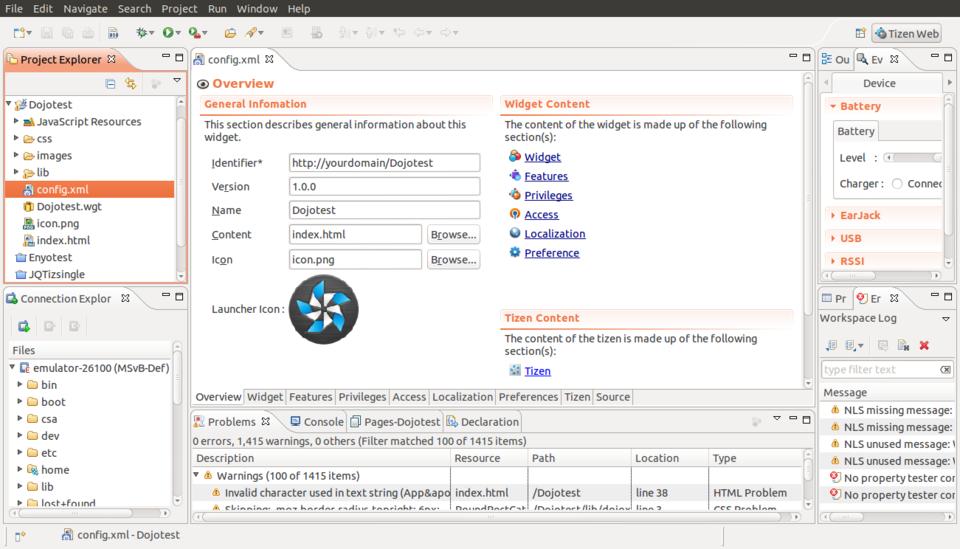Open the Privileges tab of config.xml editor
Screen dimensions: 960x549
[362, 397]
